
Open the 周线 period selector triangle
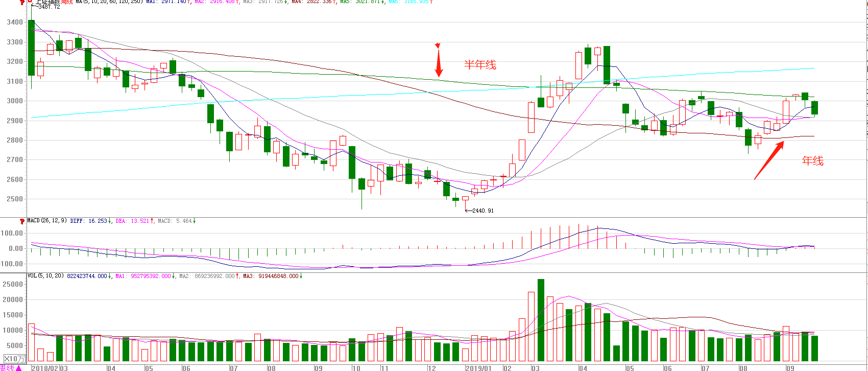pos(19,368)
